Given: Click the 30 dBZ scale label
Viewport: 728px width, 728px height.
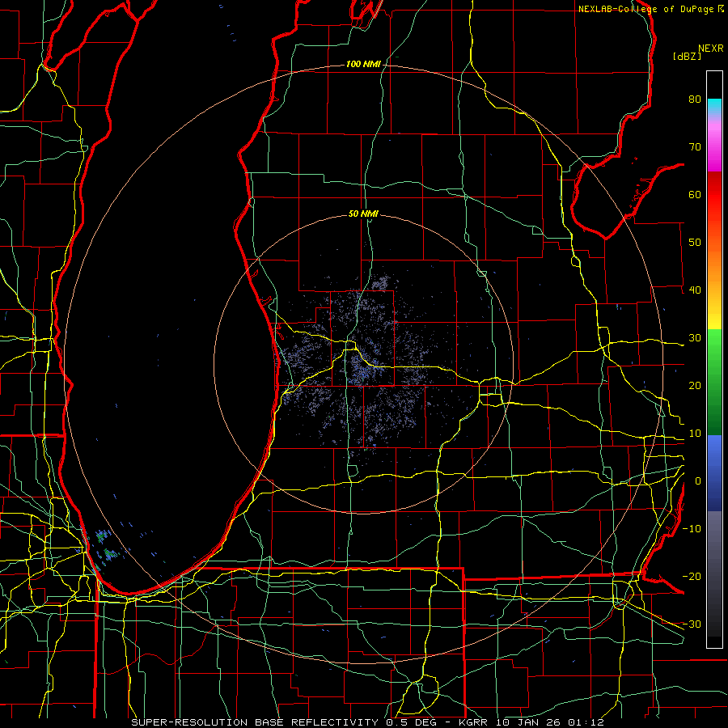Looking at the screenshot, I should point(695,338).
